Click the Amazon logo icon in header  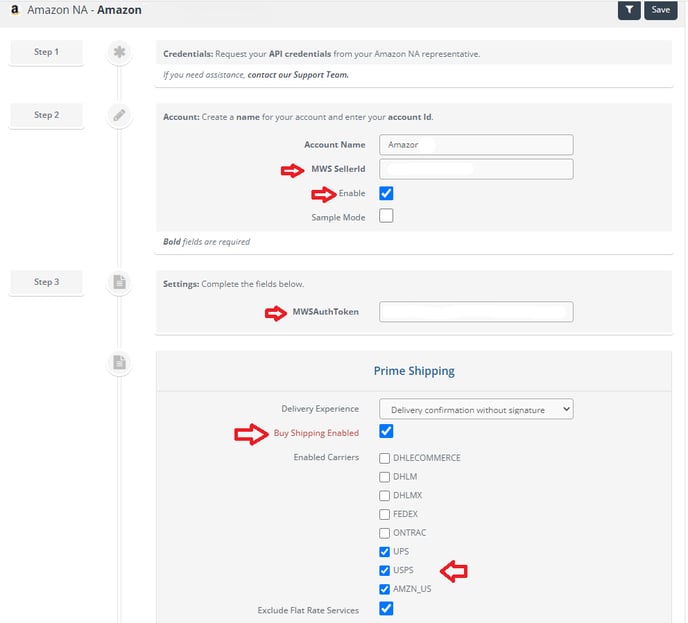(x=15, y=10)
